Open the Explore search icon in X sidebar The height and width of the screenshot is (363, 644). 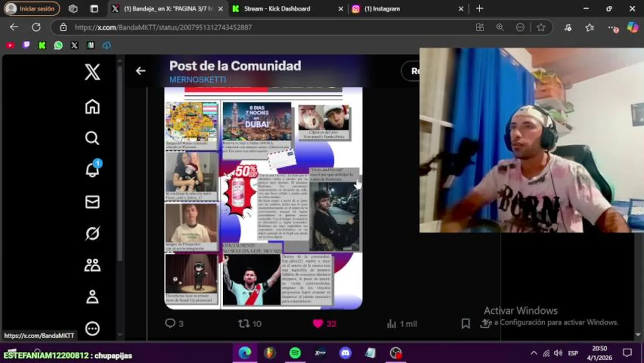(x=92, y=138)
